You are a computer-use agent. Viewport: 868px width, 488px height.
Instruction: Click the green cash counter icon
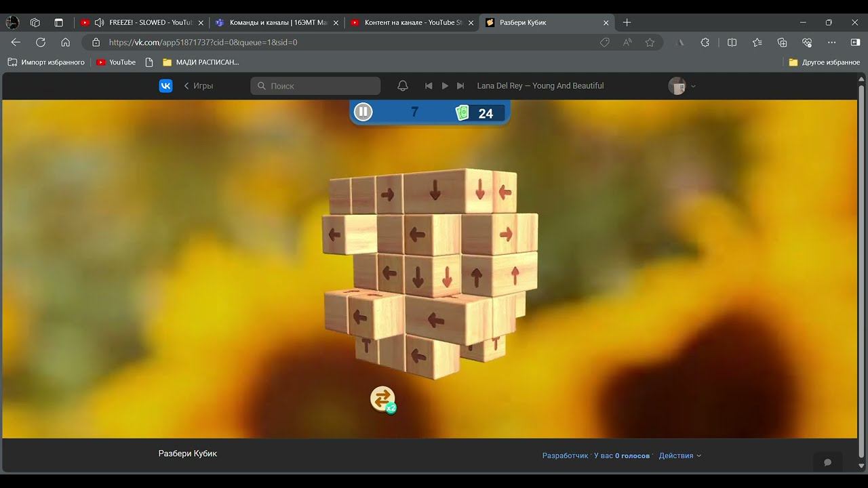click(x=462, y=113)
